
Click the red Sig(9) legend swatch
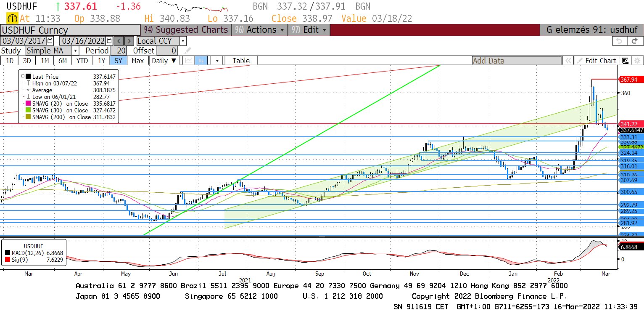click(x=8, y=260)
